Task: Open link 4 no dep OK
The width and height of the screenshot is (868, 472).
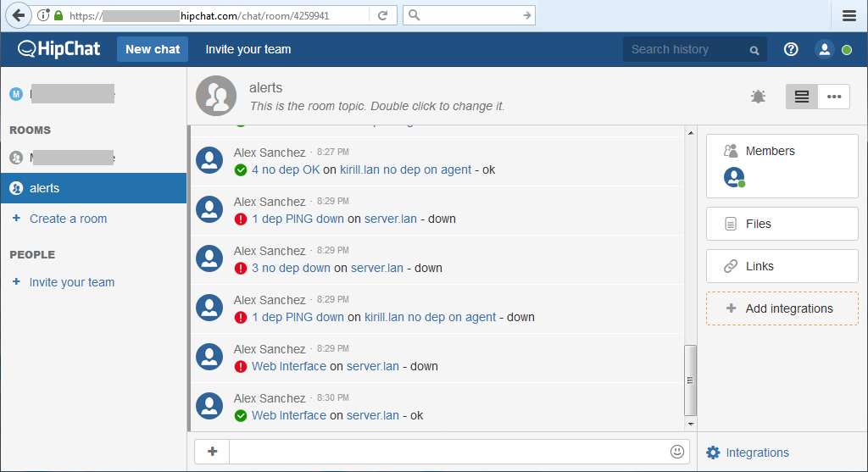Action: pyautogui.click(x=286, y=169)
